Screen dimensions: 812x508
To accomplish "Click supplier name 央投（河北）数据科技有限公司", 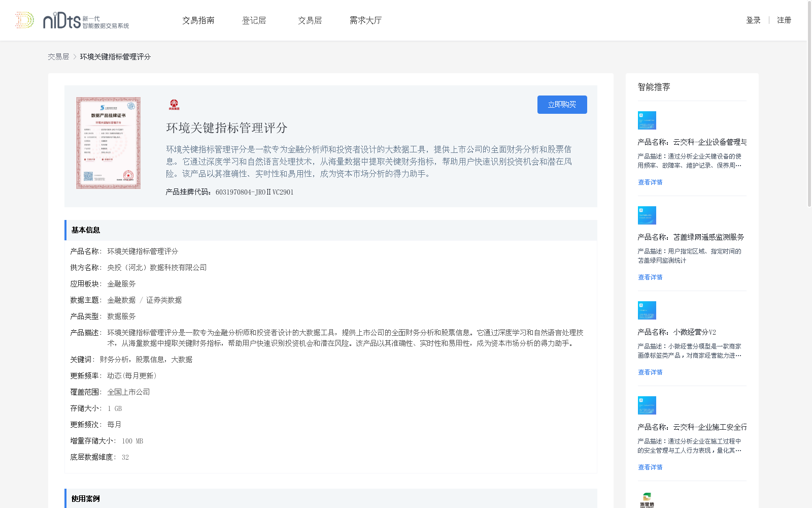I will [x=157, y=268].
